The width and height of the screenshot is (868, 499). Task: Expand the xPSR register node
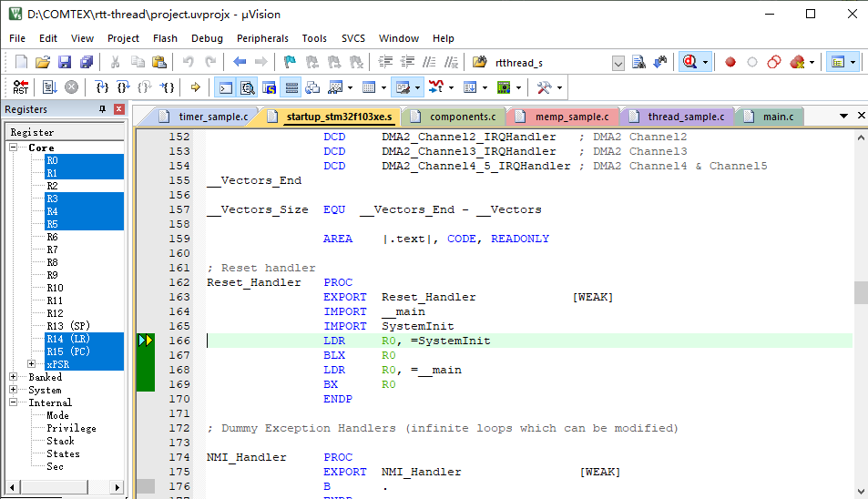point(32,364)
